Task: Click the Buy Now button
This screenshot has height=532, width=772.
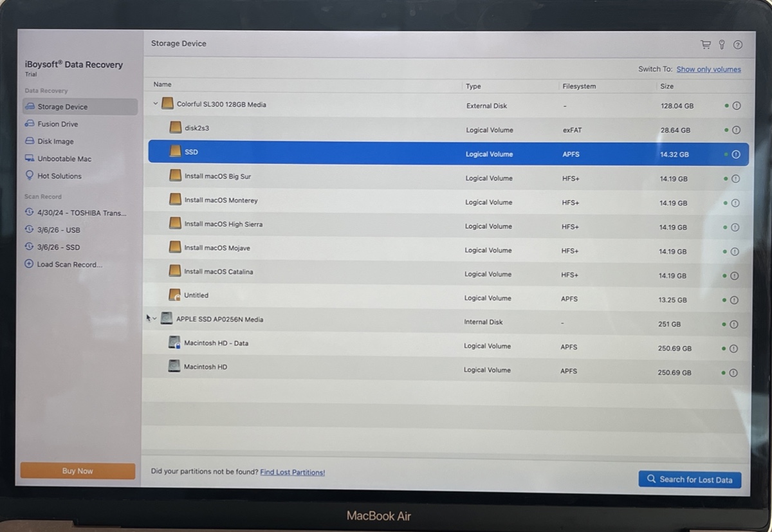Action: coord(77,471)
